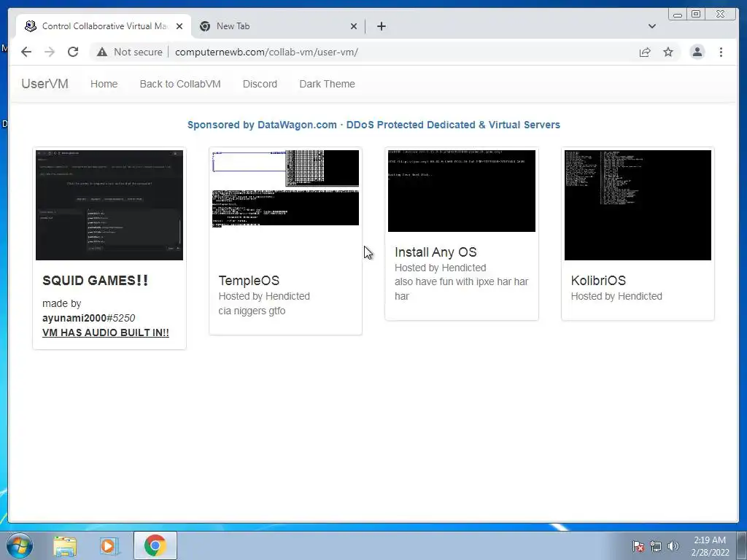Click the browser forward arrow
This screenshot has height=560, width=747.
[x=50, y=52]
